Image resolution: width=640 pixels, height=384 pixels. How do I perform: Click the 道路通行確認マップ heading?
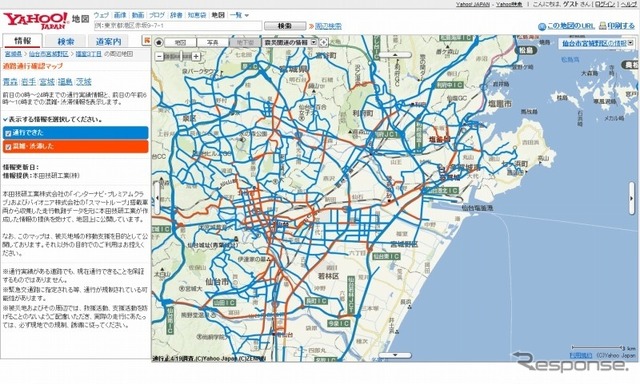[x=33, y=66]
